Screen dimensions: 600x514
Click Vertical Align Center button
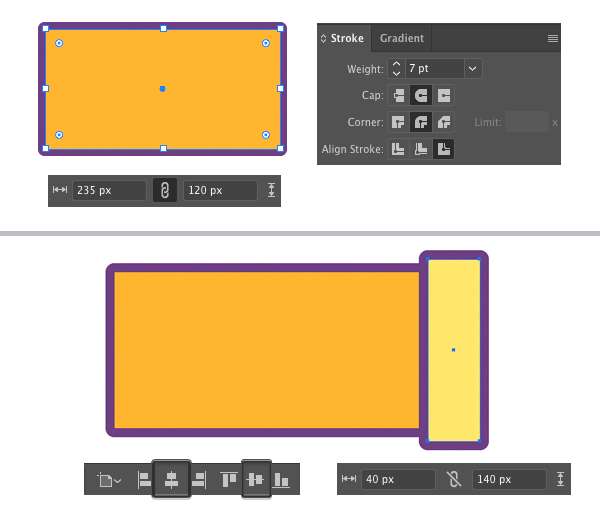(x=256, y=480)
